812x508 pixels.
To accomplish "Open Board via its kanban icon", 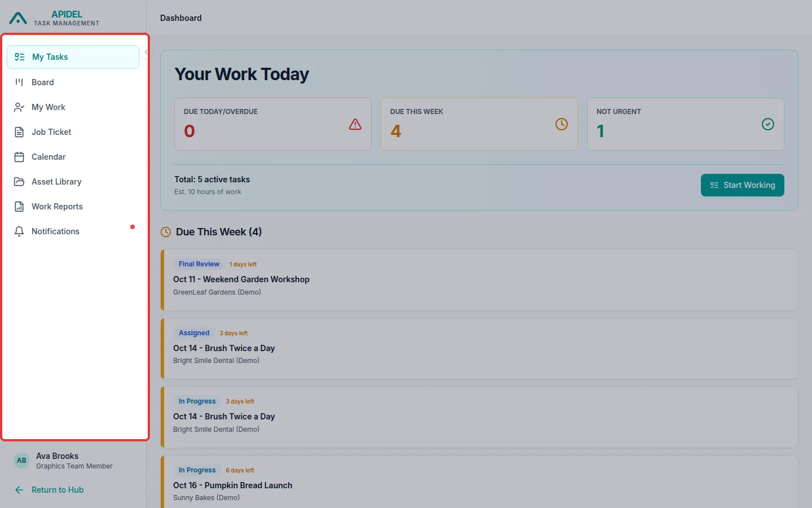I will (19, 82).
